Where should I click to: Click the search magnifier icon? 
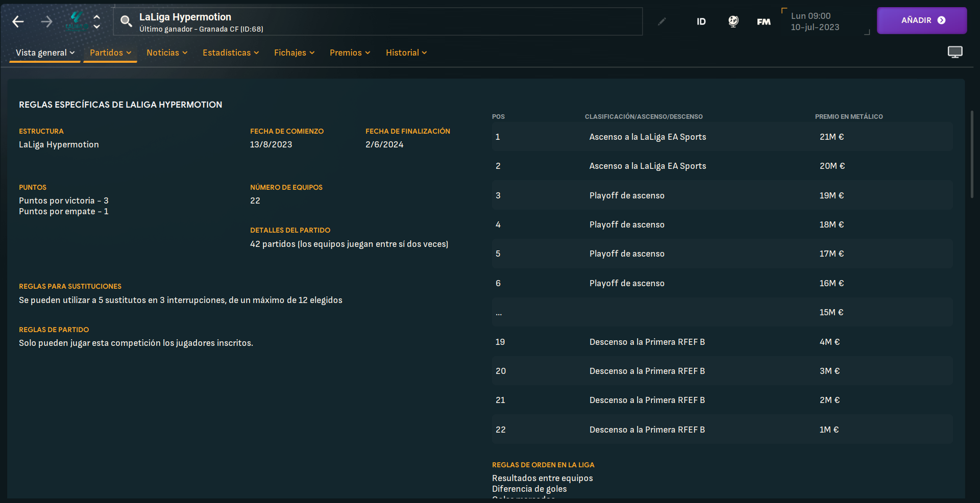[x=126, y=21]
